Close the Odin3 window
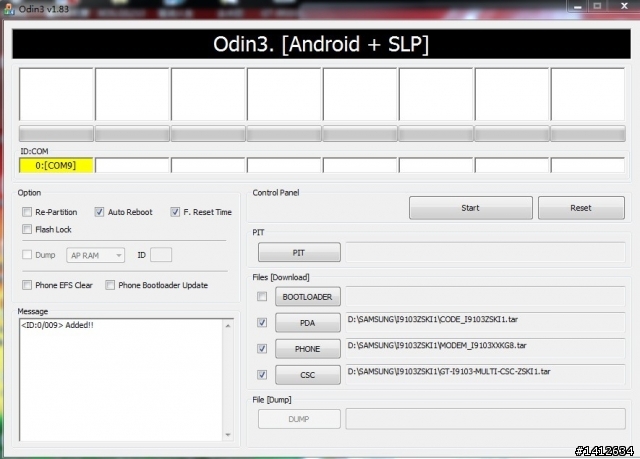 [624, 7]
